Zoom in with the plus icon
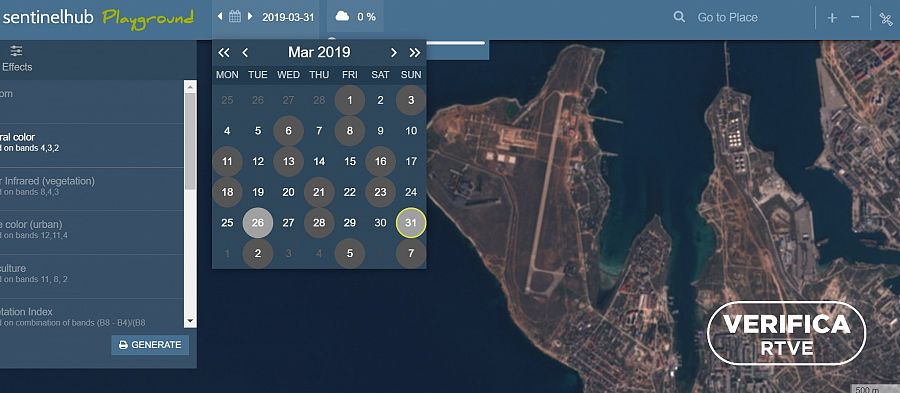 click(832, 18)
